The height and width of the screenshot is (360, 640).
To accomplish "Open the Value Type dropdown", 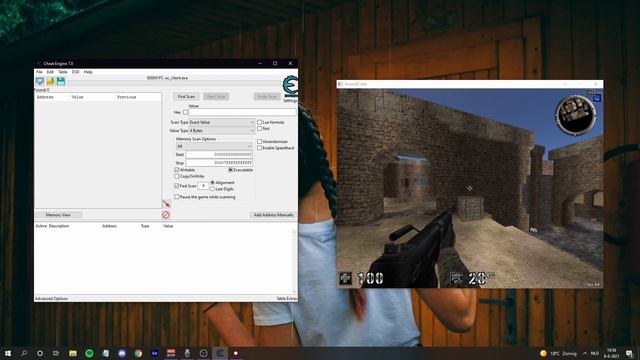I will (221, 131).
